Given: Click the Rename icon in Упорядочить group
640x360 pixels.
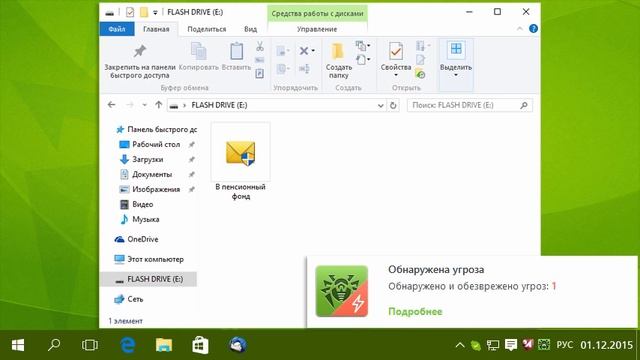Looking at the screenshot, I should tap(304, 69).
